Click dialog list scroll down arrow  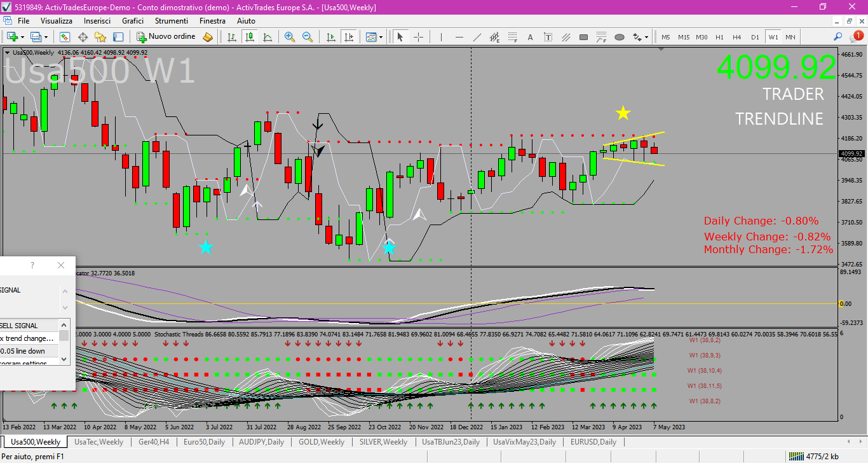64,359
